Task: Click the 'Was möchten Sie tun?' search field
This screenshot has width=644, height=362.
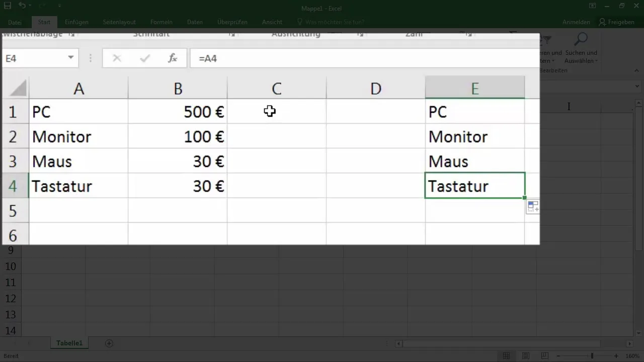Action: (x=331, y=22)
